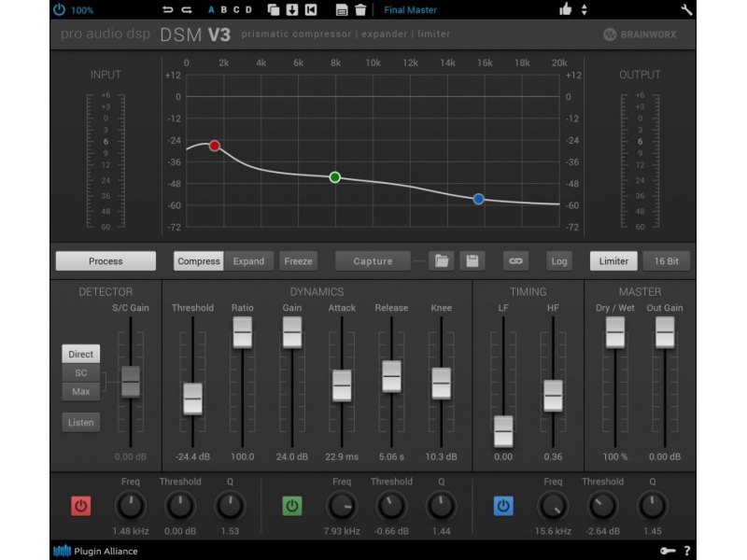
Task: Click the 100% scale value in the top bar
Action: pyautogui.click(x=82, y=10)
